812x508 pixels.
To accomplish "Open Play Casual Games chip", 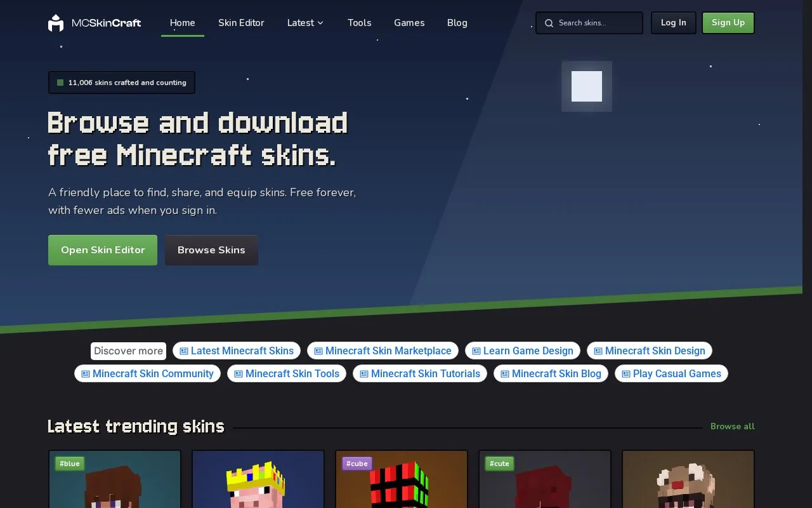I will [671, 373].
